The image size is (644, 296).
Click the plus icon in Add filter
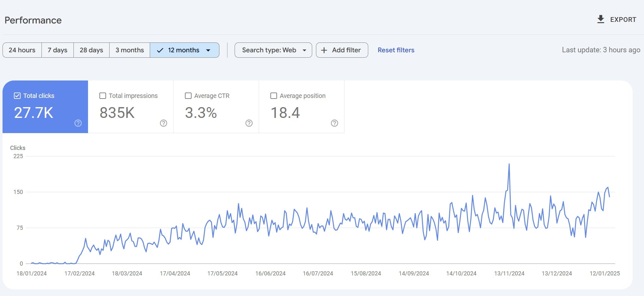point(324,50)
